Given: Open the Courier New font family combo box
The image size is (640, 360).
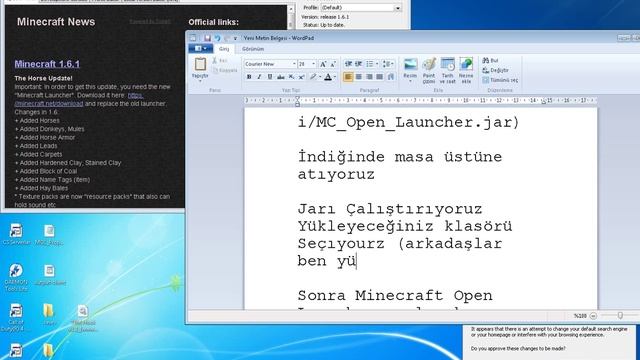Looking at the screenshot, I should click(x=270, y=64).
